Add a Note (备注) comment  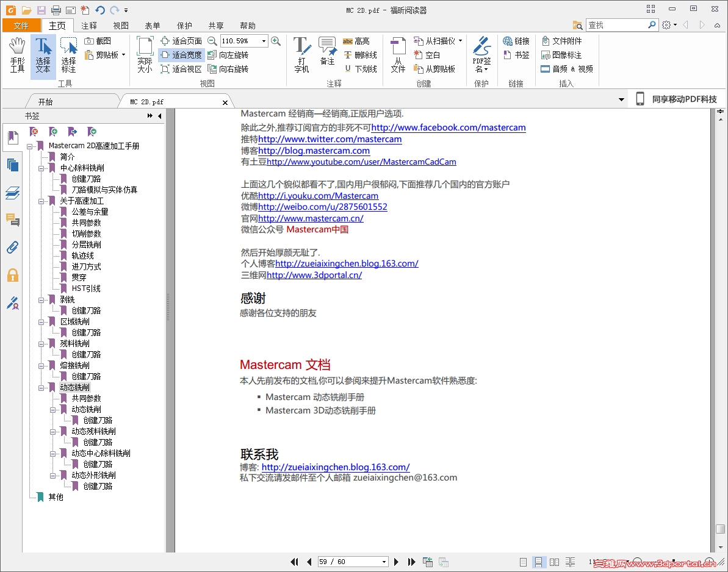click(327, 51)
